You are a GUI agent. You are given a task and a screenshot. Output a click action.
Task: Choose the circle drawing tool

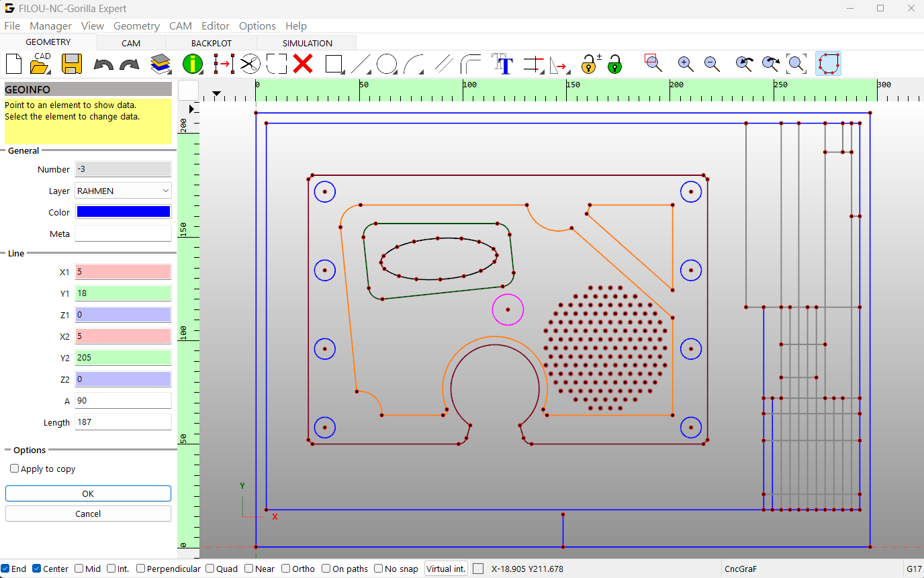pos(386,64)
